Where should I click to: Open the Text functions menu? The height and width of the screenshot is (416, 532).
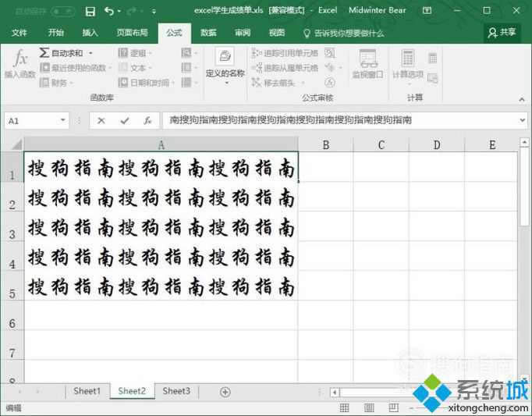pos(136,68)
